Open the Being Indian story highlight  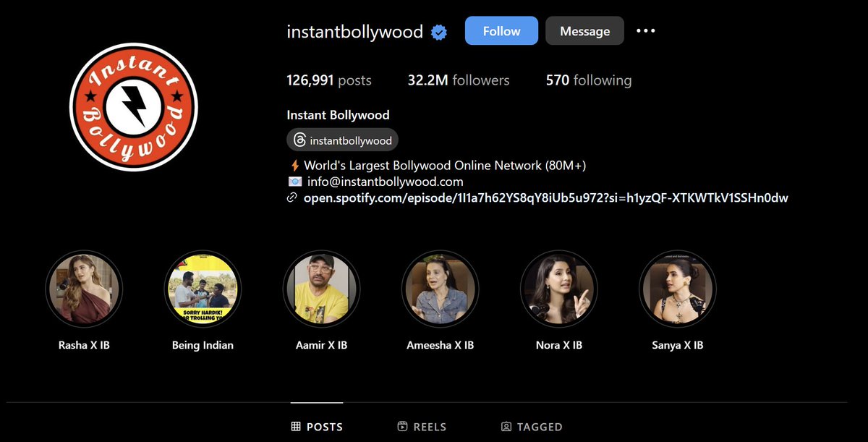click(203, 289)
